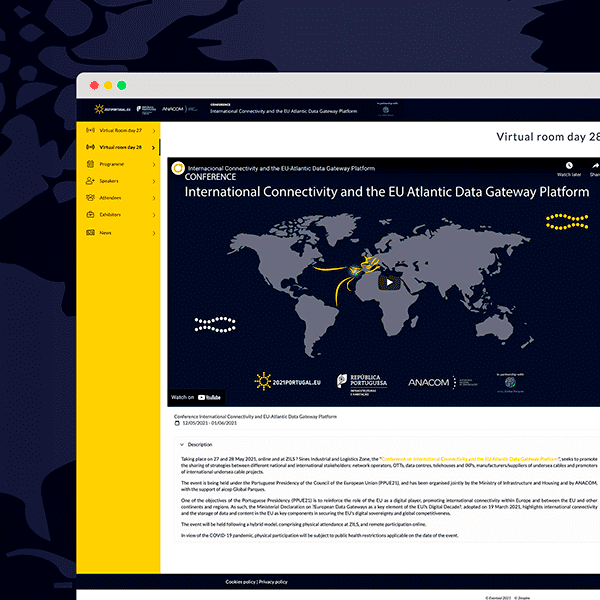Image resolution: width=600 pixels, height=600 pixels.
Task: Open the Exhibitors menu item
Action: pos(118,215)
